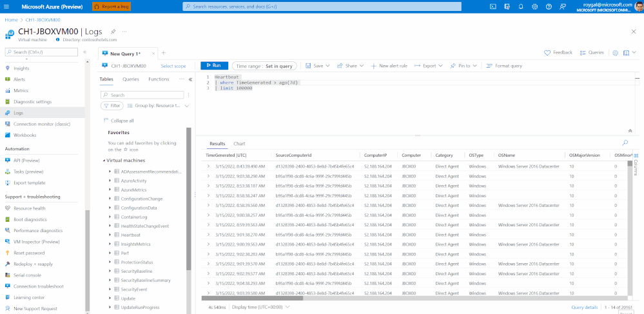Click New alert rule
The height and width of the screenshot is (314, 644).
tap(389, 66)
